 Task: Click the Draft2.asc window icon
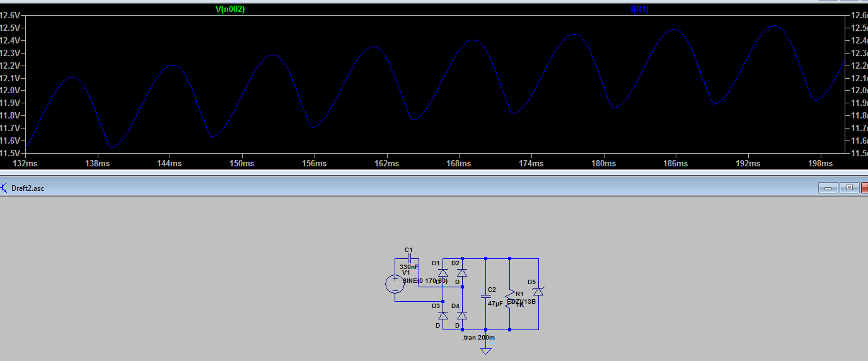(4, 187)
